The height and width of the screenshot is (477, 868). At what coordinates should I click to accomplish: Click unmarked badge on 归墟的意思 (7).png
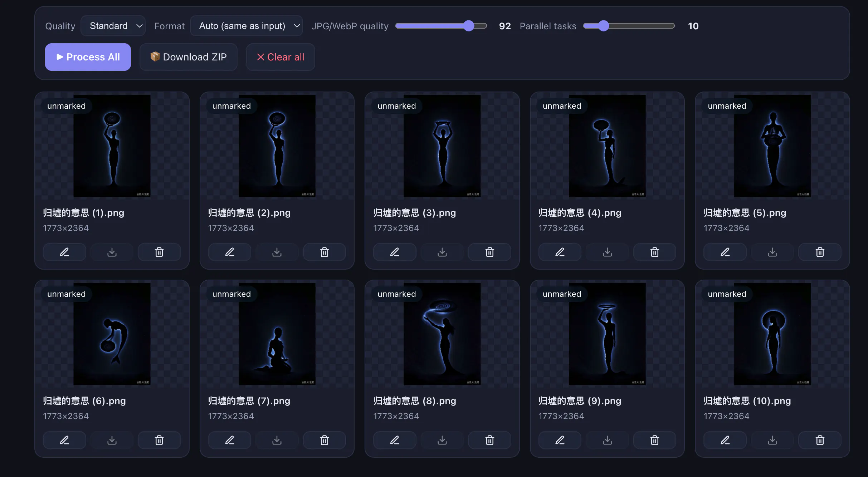pos(231,294)
